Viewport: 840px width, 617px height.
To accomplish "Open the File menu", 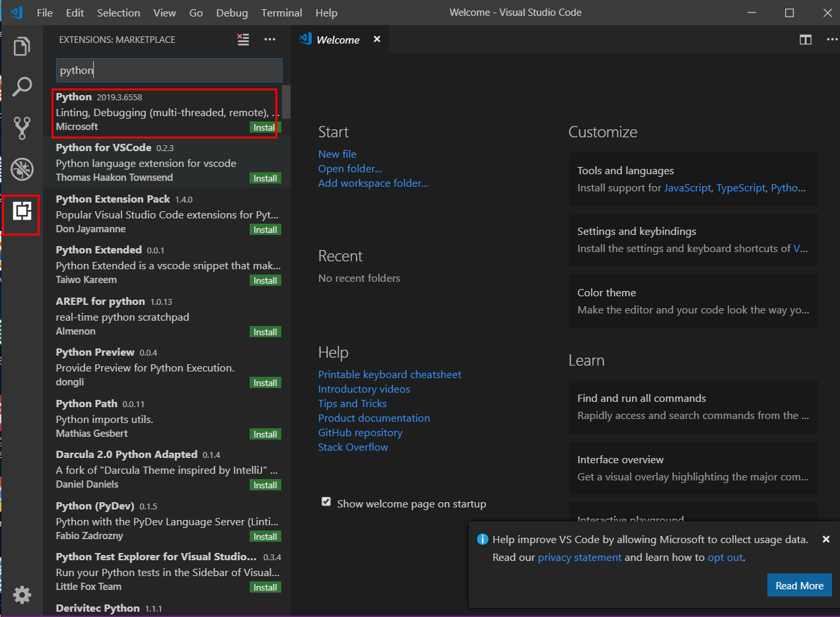I will pyautogui.click(x=45, y=13).
